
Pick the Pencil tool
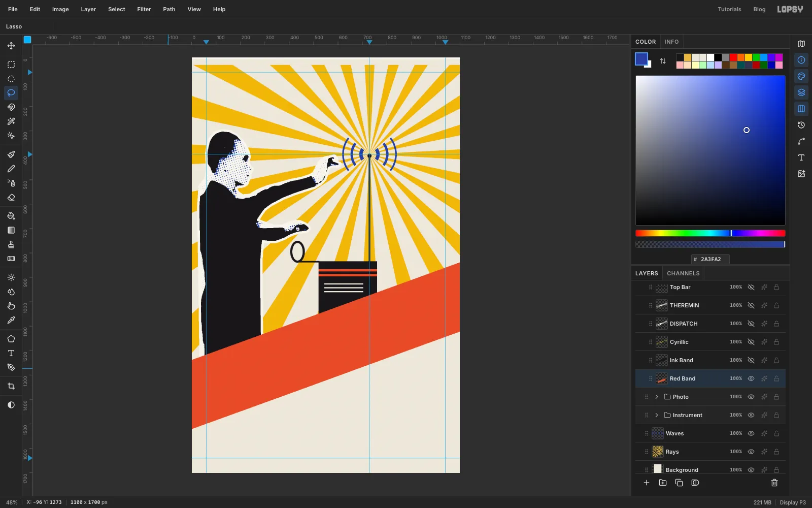[11, 169]
